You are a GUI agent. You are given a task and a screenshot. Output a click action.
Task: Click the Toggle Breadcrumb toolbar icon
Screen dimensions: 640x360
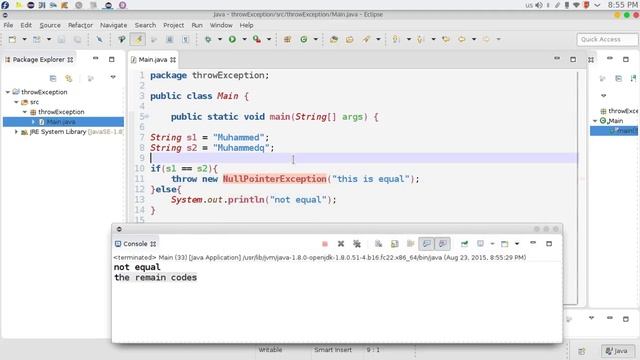click(x=122, y=40)
